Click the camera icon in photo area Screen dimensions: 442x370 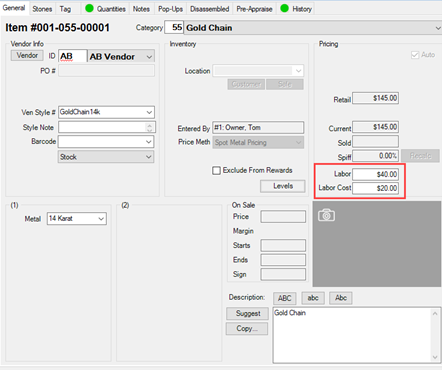coord(326,215)
